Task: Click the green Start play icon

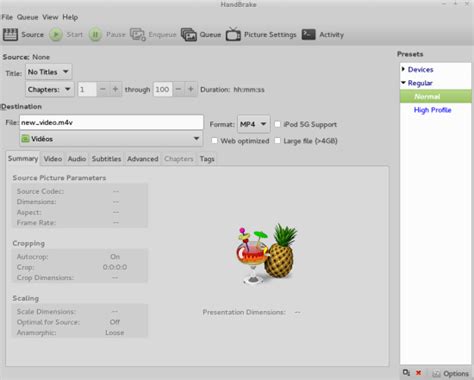Action: (x=56, y=35)
